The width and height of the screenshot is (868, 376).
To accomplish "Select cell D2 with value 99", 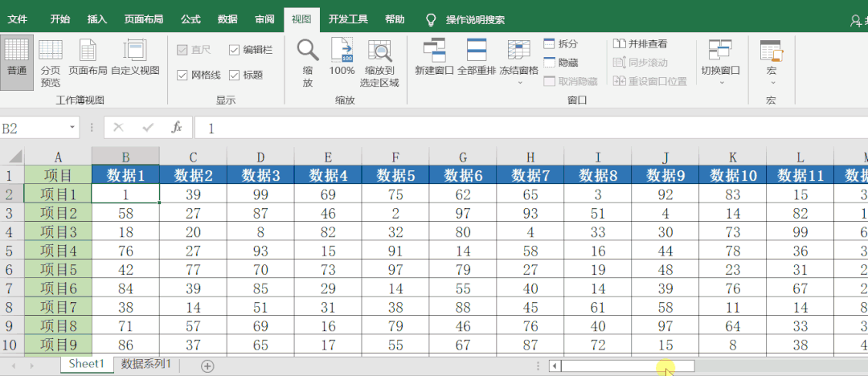I will (260, 194).
